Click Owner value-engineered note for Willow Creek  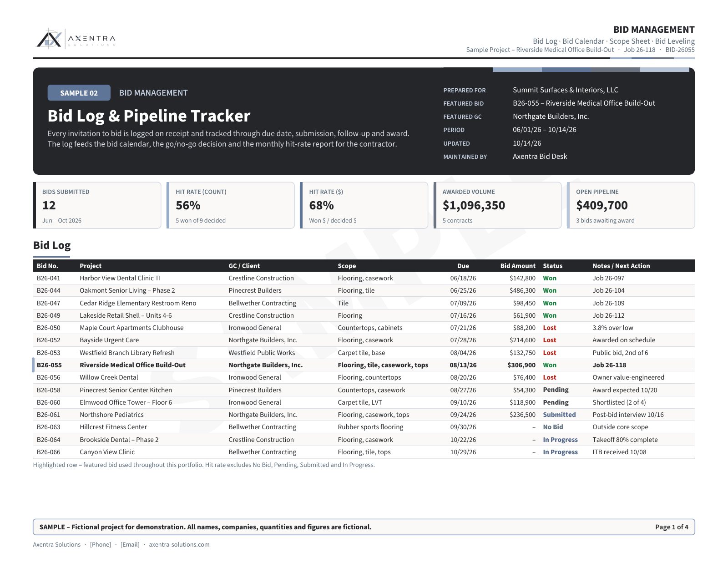628,377
